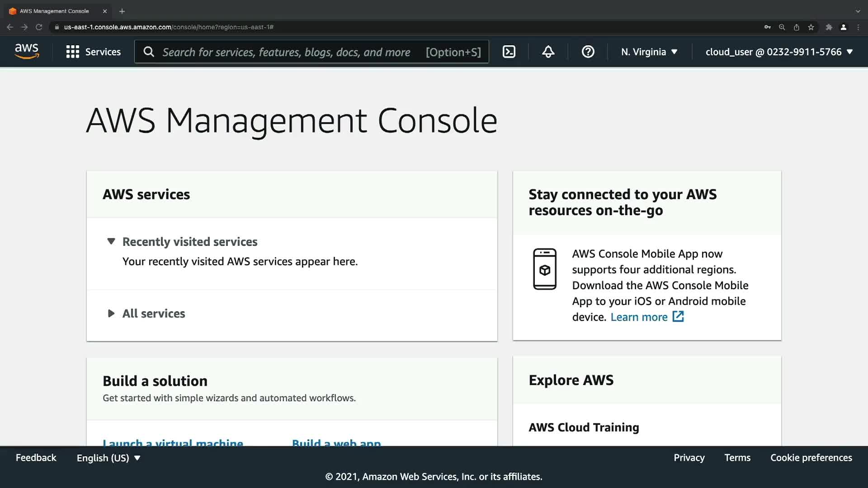Open the Services grid menu
The width and height of the screenshot is (868, 488).
pyautogui.click(x=94, y=52)
